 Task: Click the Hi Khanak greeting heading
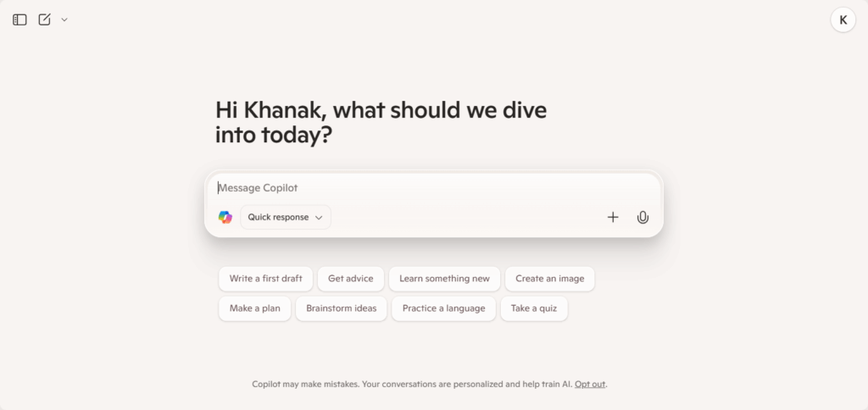(381, 122)
